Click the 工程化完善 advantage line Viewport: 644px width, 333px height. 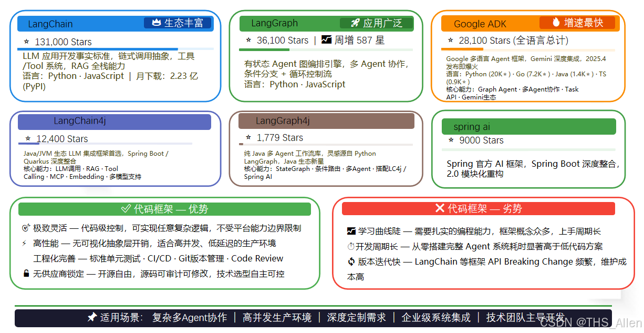point(158,258)
